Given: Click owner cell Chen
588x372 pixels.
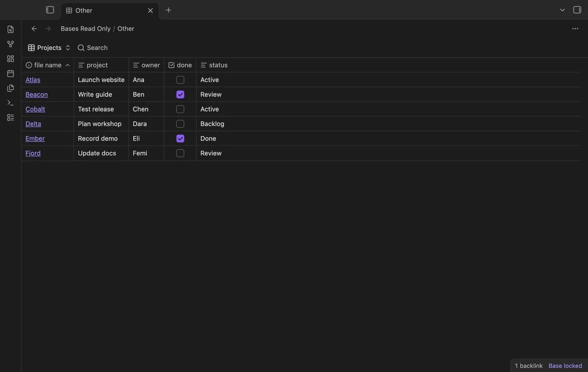Looking at the screenshot, I should pyautogui.click(x=146, y=109).
